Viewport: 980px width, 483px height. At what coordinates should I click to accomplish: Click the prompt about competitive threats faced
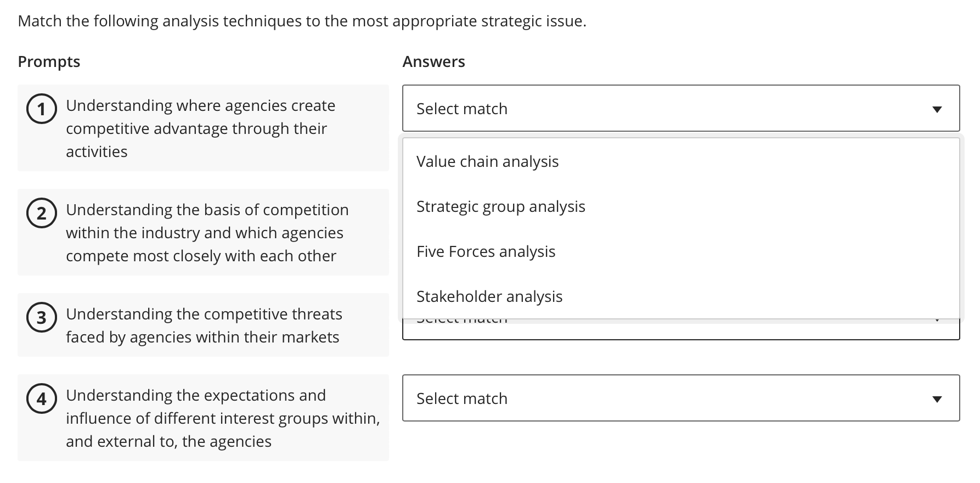tap(204, 325)
